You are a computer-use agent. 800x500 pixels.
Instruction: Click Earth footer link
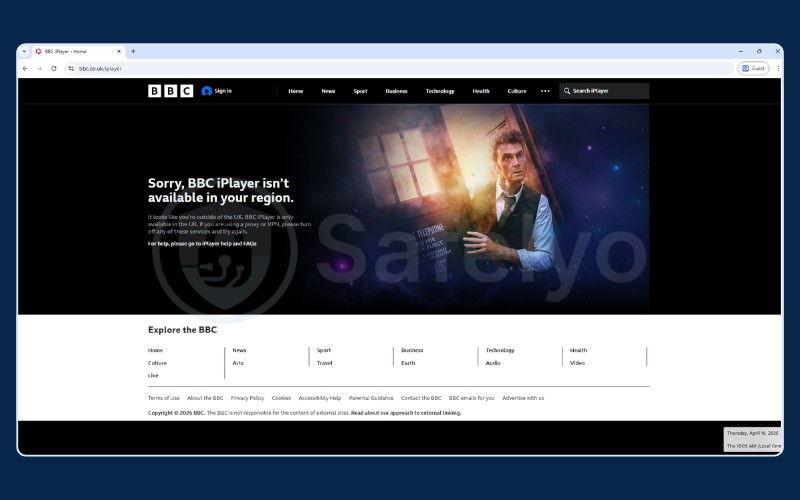coord(408,363)
